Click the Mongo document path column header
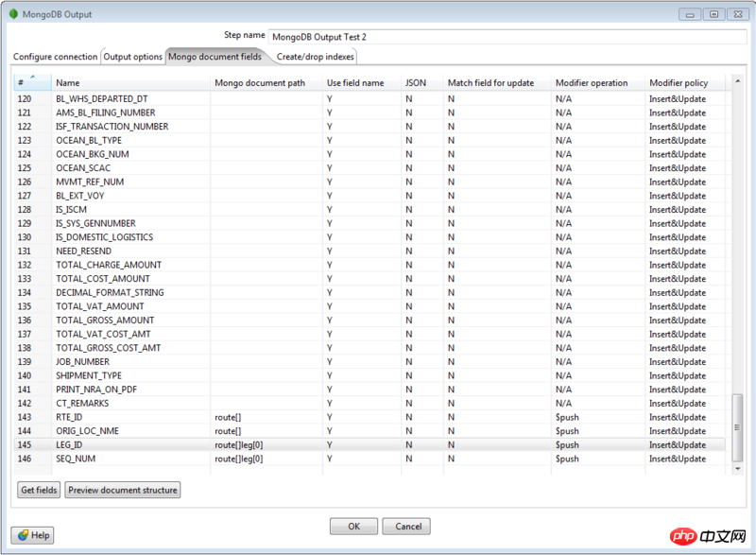This screenshot has height=555, width=756. click(266, 82)
